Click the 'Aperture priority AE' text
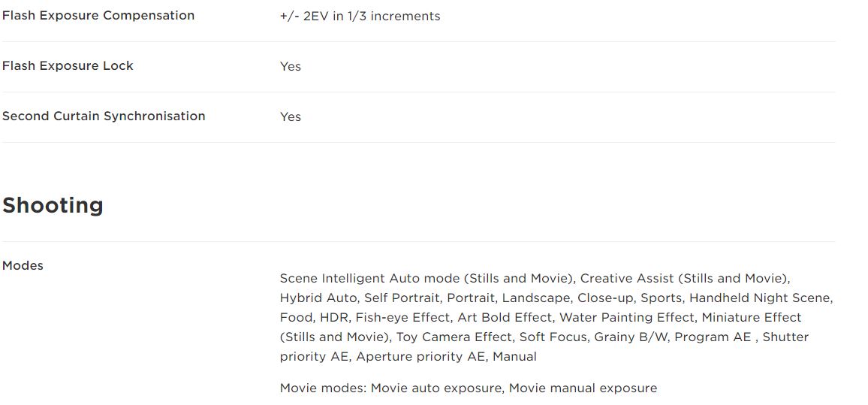The image size is (868, 405). pyautogui.click(x=420, y=356)
